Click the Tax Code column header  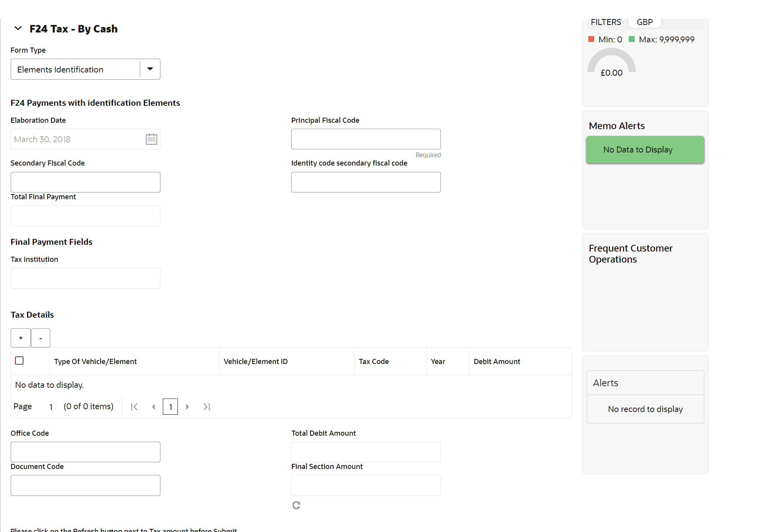point(374,361)
